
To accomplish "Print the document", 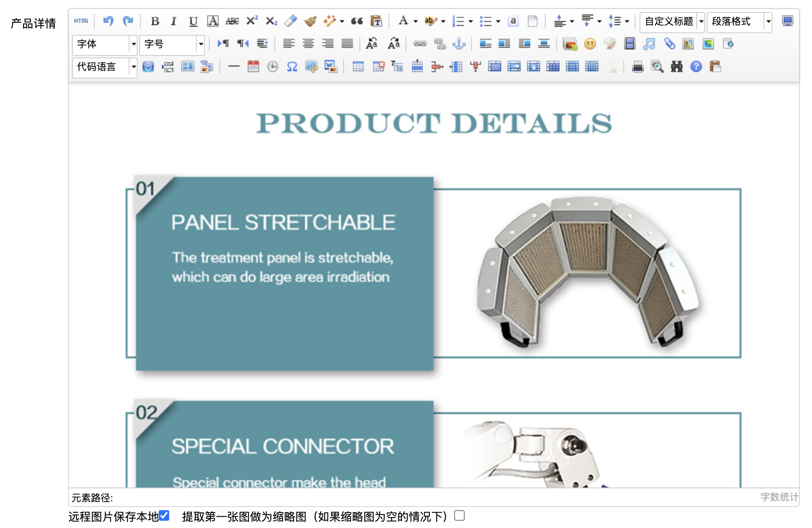I will [x=638, y=66].
